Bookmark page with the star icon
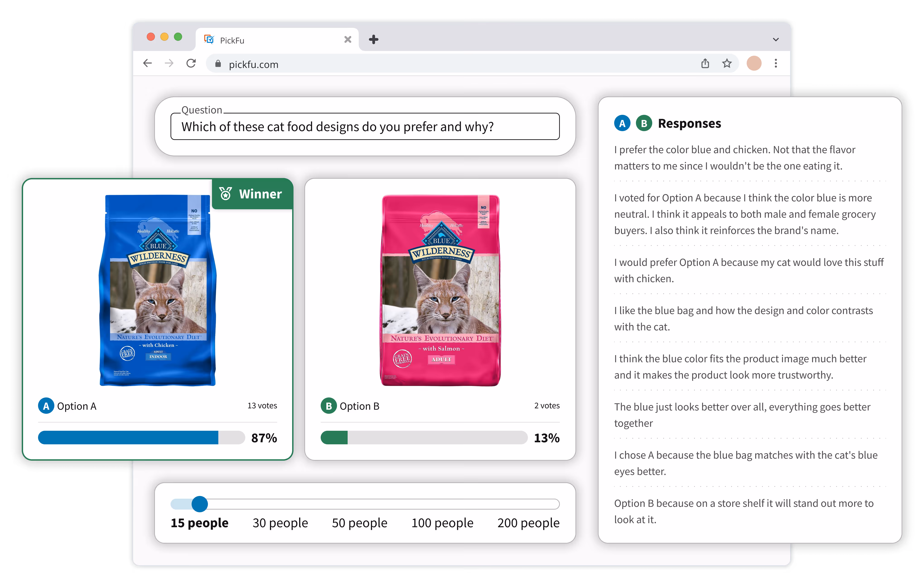The image size is (924, 587). pos(727,63)
